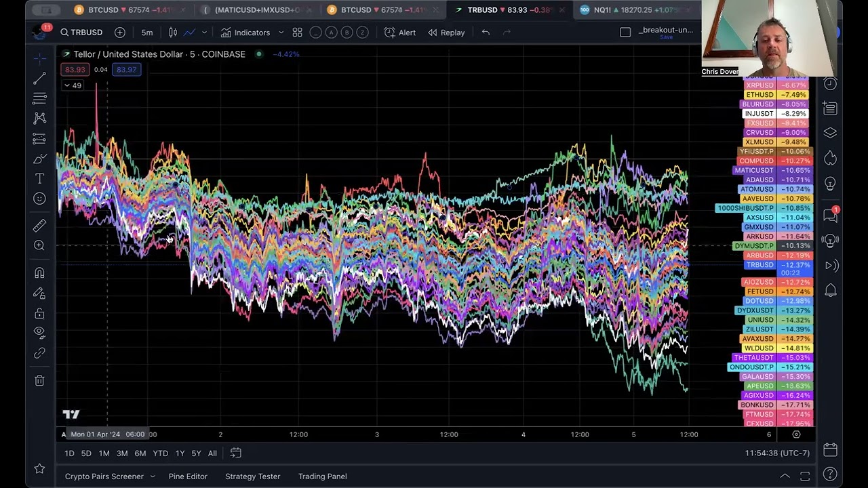
Task: Select the Zoom In tool
Action: (x=39, y=245)
